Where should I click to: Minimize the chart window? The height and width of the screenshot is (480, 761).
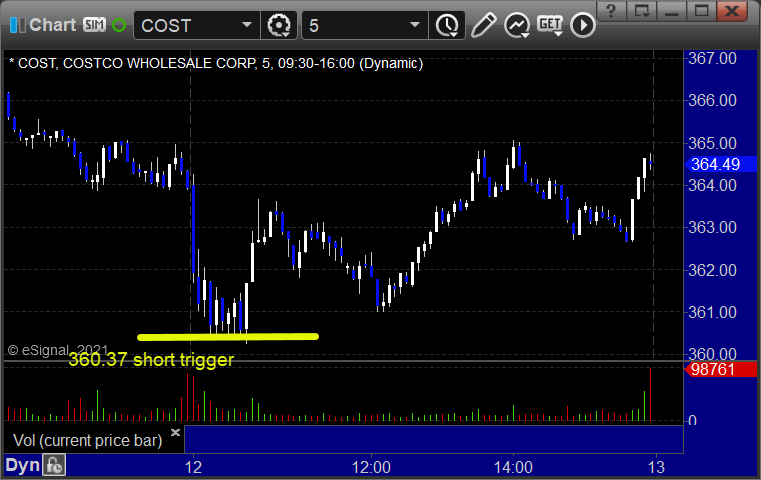[672, 11]
